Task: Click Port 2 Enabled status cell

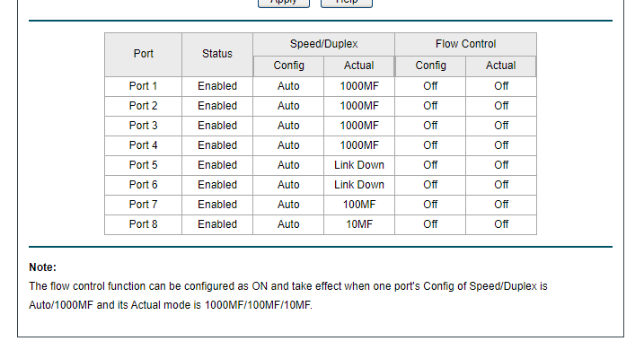Action: click(x=217, y=106)
